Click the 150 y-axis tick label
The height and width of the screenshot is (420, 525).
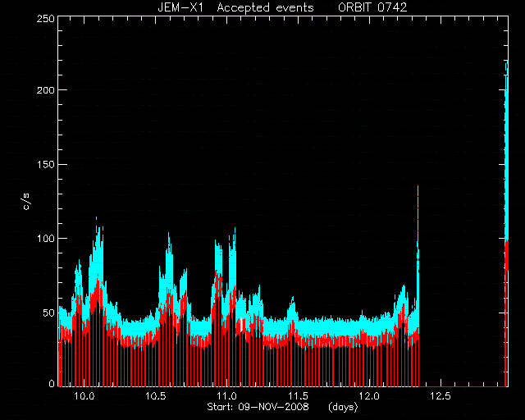(x=45, y=164)
